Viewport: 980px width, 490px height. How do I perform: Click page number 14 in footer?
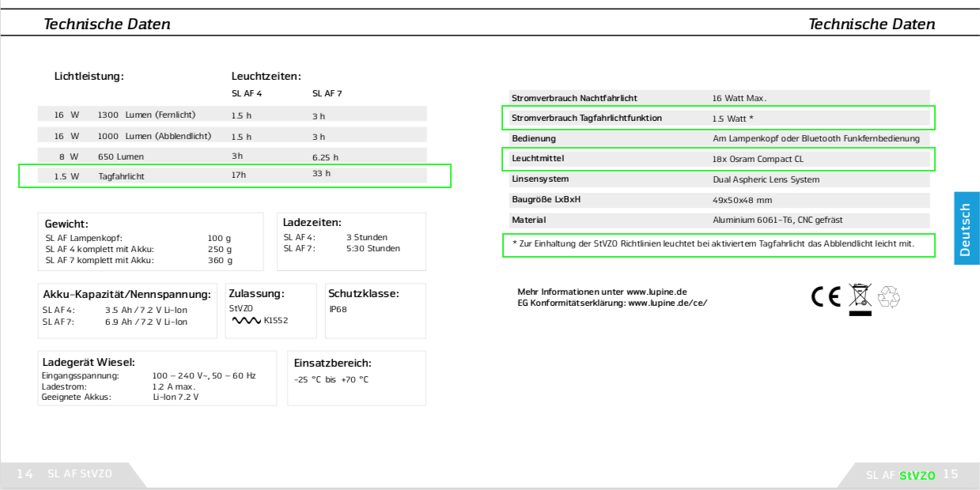pos(25,474)
